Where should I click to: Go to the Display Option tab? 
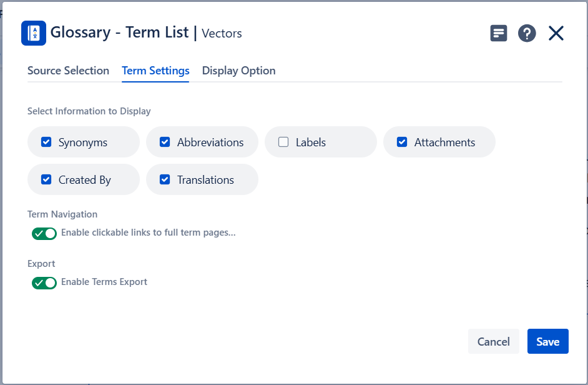(x=238, y=71)
